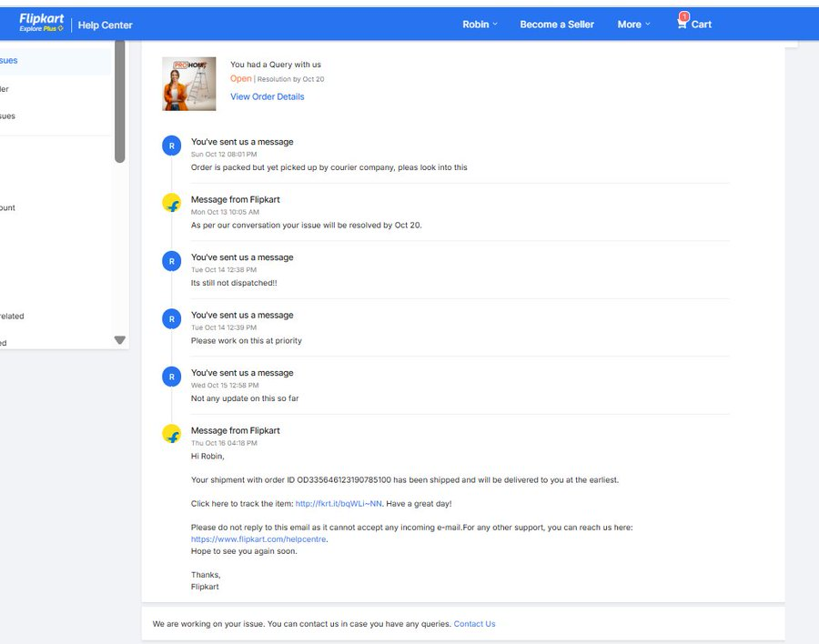Click the Flipkart logo

pos(41,22)
